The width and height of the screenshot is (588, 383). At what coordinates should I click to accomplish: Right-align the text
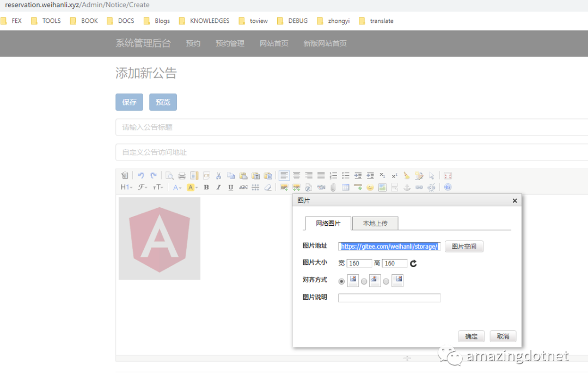point(309,175)
